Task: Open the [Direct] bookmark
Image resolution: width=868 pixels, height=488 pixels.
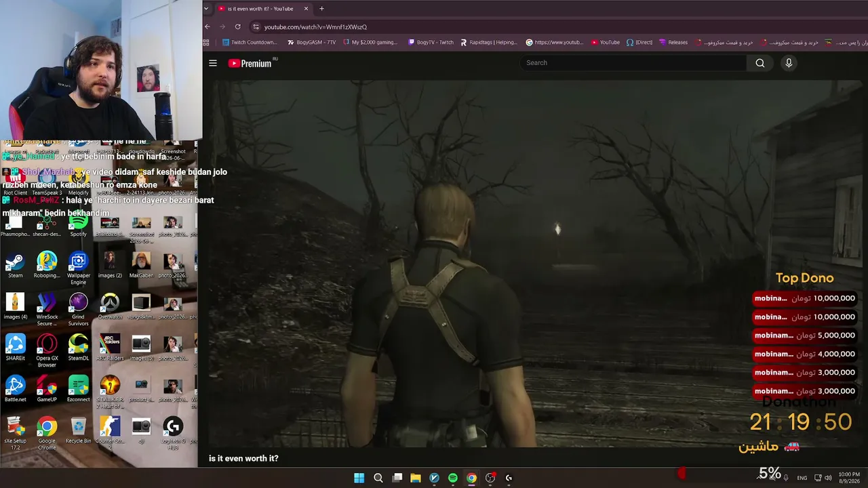Action: [639, 43]
